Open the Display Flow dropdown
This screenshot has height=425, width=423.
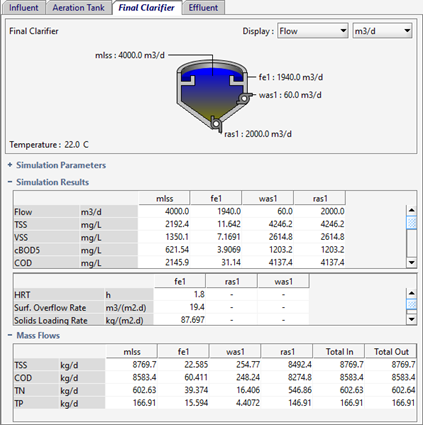tap(313, 31)
